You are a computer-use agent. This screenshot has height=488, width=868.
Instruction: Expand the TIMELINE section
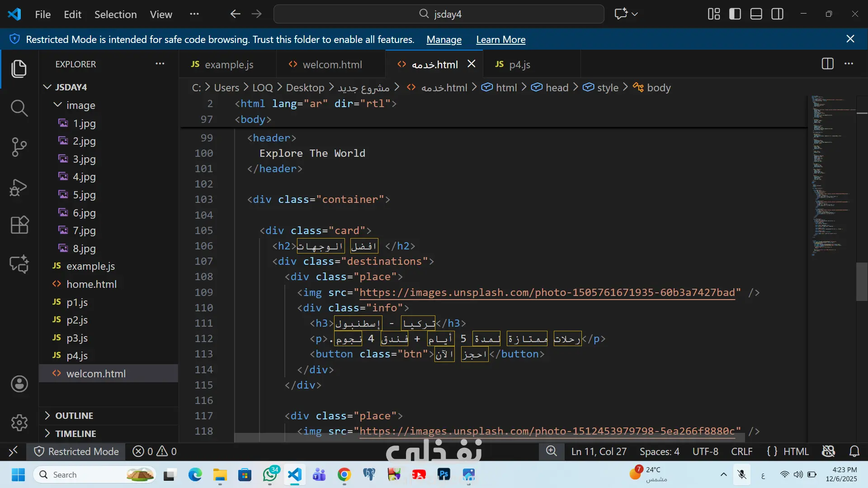(75, 434)
